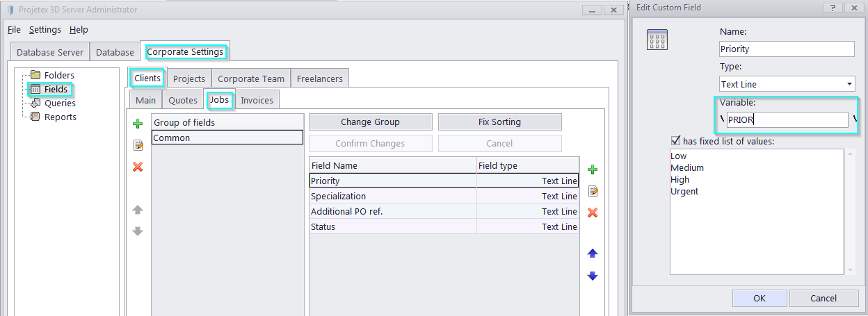The height and width of the screenshot is (316, 868).
Task: Delete the selected field with right-side red X
Action: (593, 213)
